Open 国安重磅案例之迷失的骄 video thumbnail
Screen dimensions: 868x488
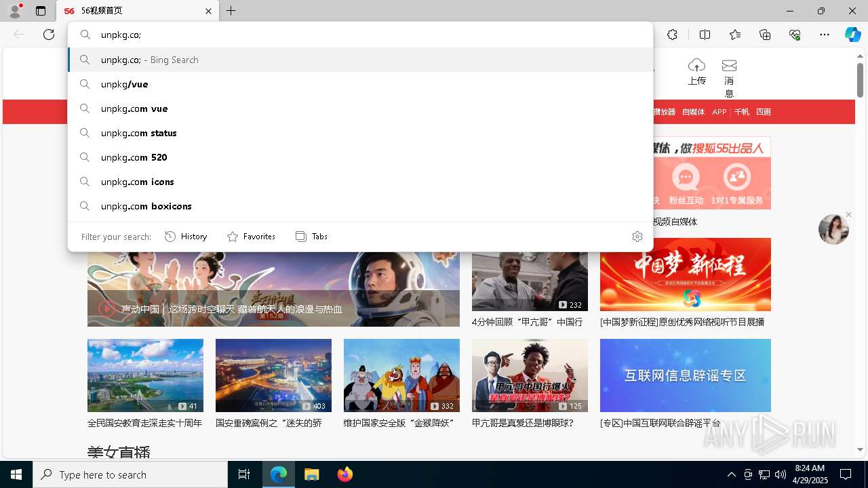[x=273, y=375]
